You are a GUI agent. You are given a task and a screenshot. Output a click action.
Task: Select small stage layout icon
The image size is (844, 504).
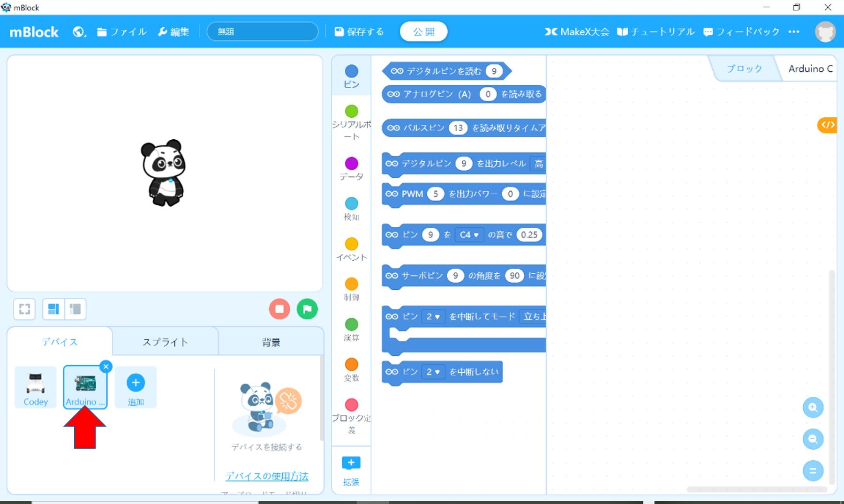(x=75, y=309)
